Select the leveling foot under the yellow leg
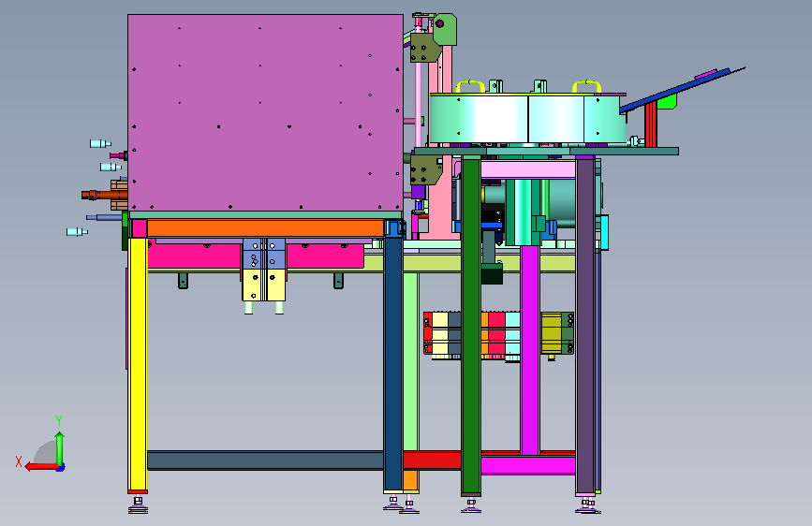Image resolution: width=812 pixels, height=526 pixels. 138,505
